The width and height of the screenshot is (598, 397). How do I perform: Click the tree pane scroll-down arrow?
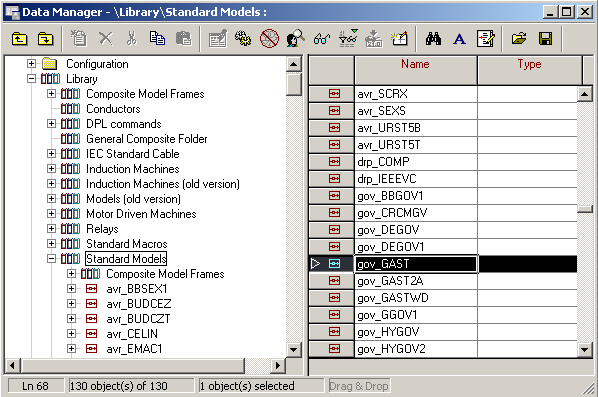(x=293, y=350)
